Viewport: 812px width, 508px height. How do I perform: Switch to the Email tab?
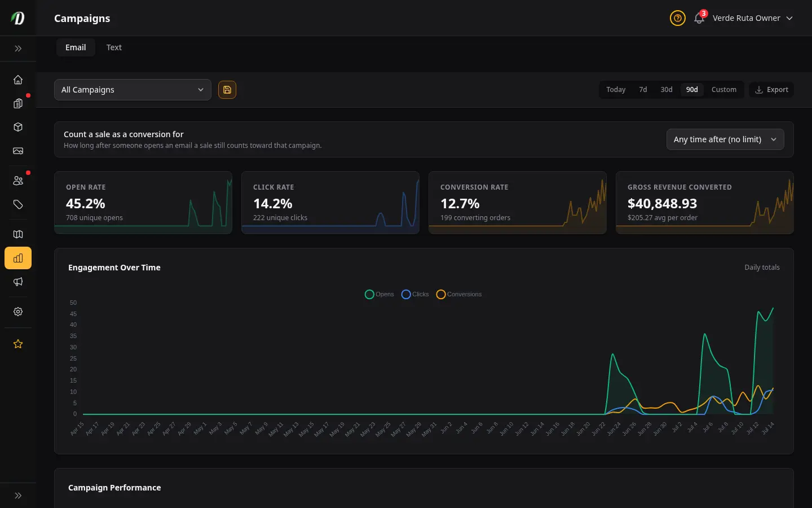(76, 47)
